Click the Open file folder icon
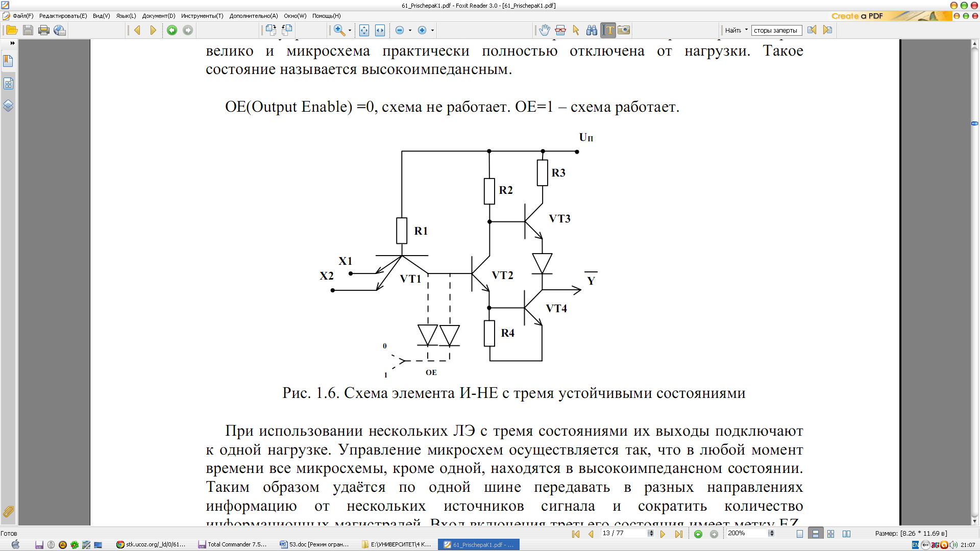Image resolution: width=980 pixels, height=551 pixels. [12, 30]
